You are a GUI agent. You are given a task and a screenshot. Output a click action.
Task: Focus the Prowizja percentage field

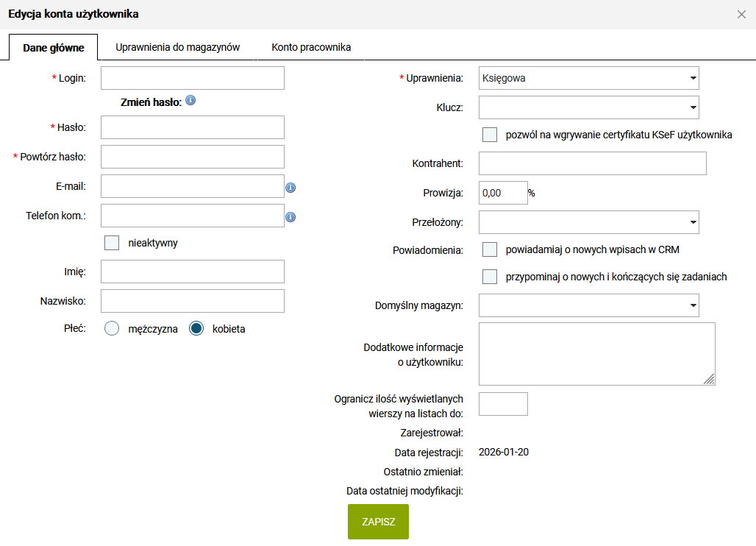(503, 193)
